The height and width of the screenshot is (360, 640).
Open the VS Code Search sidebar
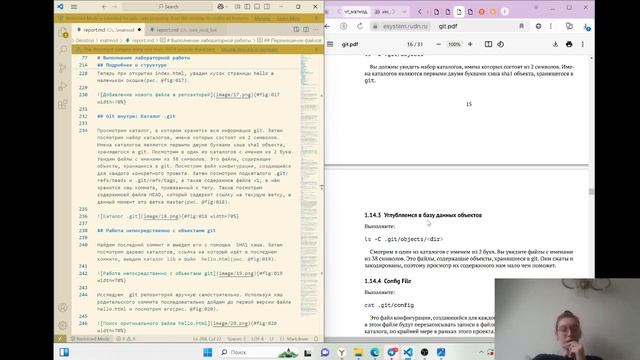[x=62, y=49]
